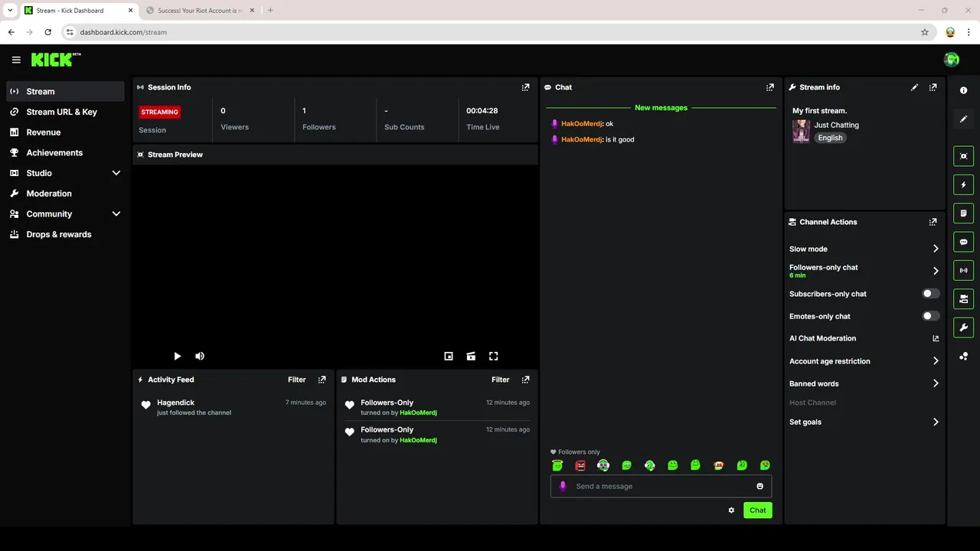Insert the angel halo emote

557,465
